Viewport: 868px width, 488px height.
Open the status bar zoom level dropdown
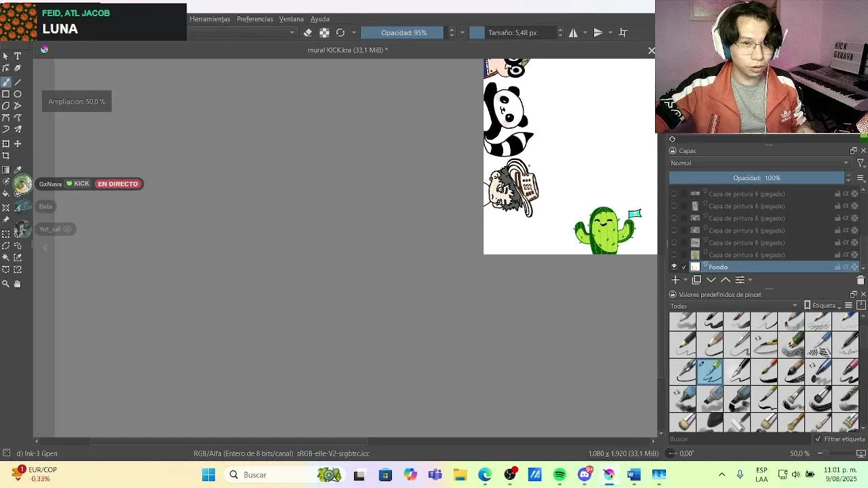pyautogui.click(x=800, y=453)
